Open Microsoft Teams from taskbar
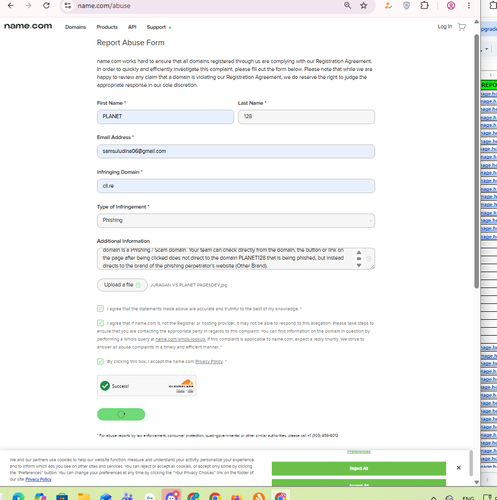This screenshot has height=500, width=497. pyautogui.click(x=128, y=497)
